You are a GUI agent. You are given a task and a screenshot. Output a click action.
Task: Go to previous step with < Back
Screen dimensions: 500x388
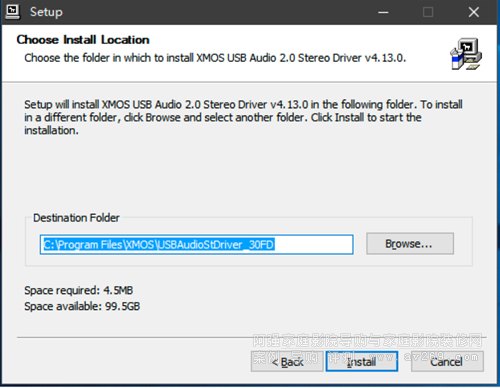[287, 362]
